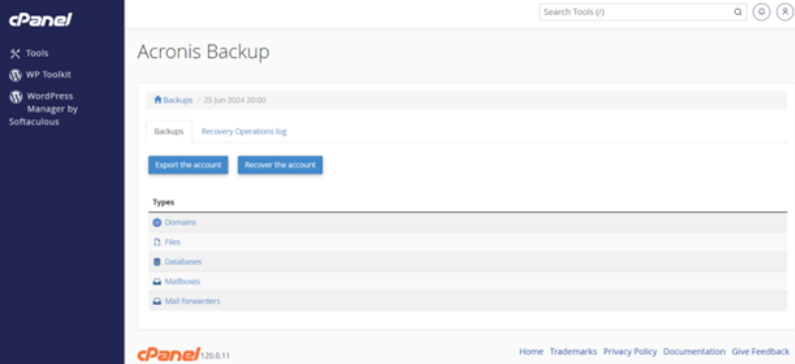The height and width of the screenshot is (364, 795).
Task: Open the Databases backup type link
Action: click(183, 262)
